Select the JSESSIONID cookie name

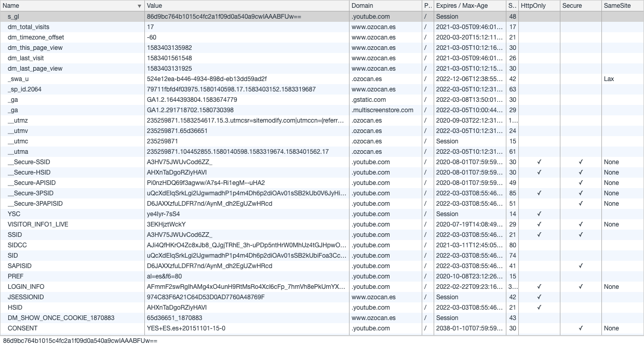[x=26, y=297]
